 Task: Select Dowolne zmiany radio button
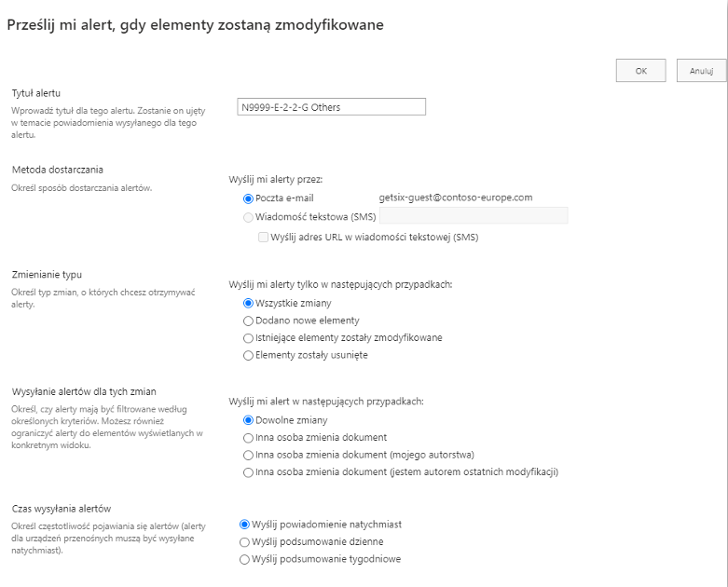click(x=248, y=420)
